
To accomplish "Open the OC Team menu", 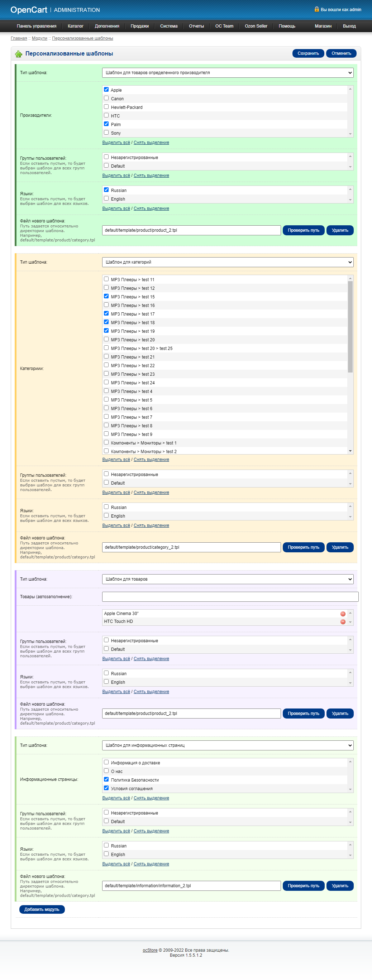I will pyautogui.click(x=224, y=26).
